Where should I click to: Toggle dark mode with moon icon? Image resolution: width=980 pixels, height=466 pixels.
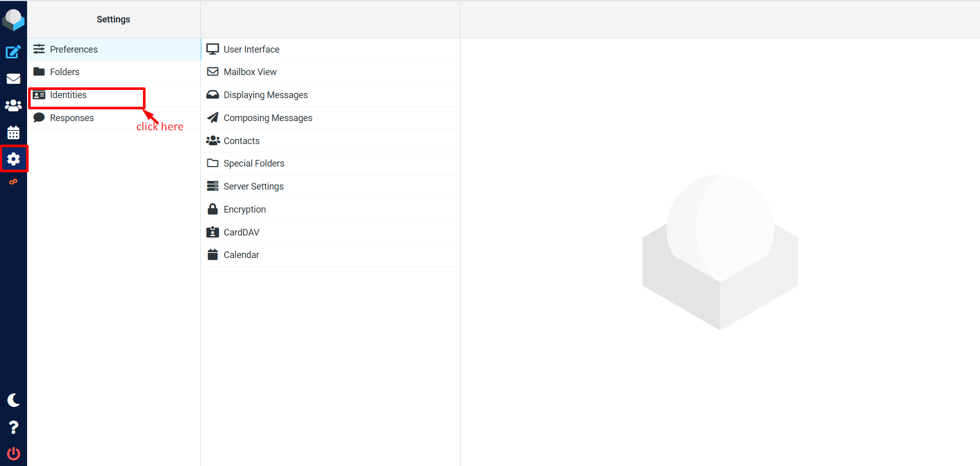click(13, 400)
